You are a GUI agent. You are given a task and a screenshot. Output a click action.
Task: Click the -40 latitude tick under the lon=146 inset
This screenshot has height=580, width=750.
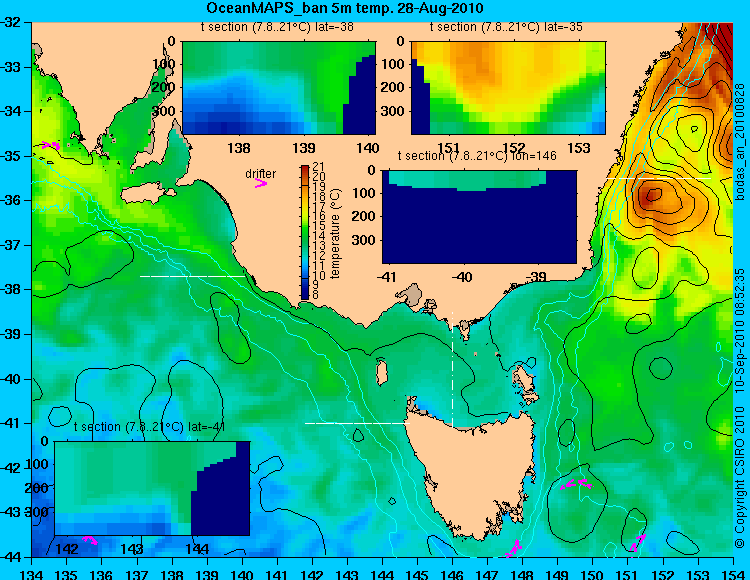[x=462, y=277]
